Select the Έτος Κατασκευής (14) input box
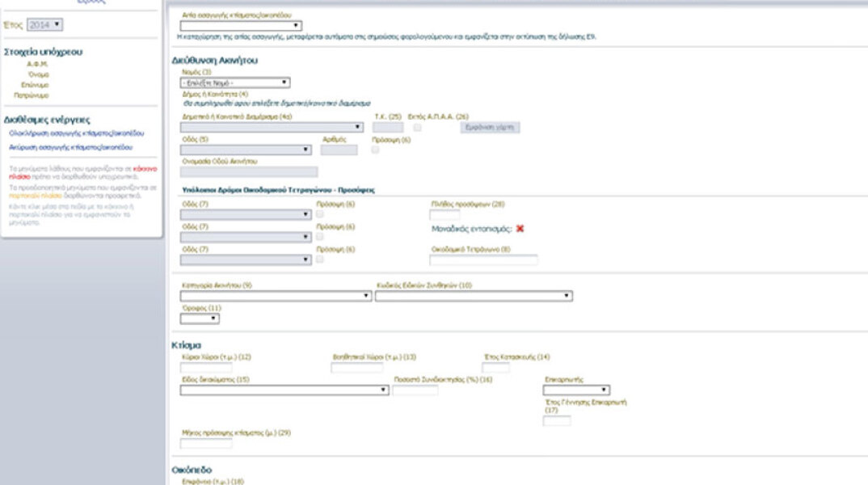The height and width of the screenshot is (485, 868). (x=495, y=368)
